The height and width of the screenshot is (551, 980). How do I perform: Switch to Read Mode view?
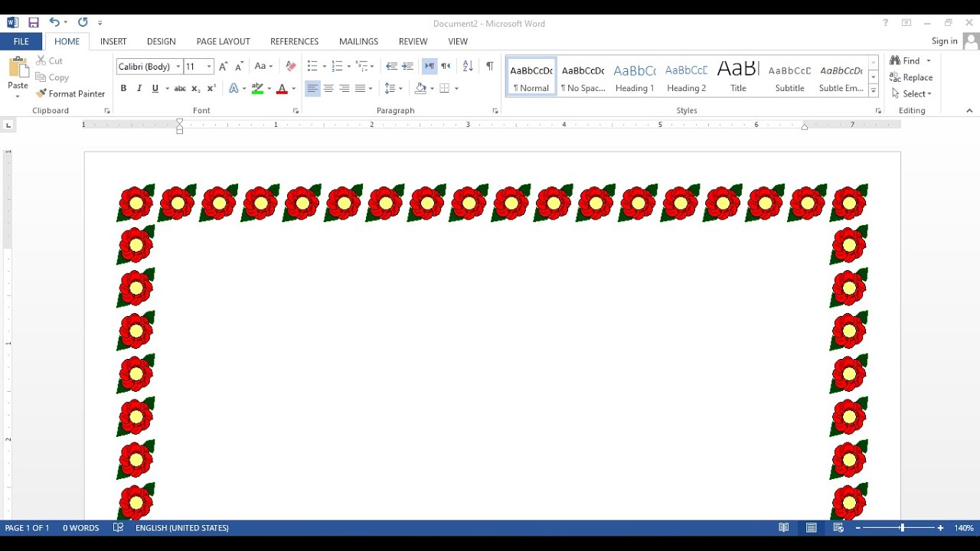pos(783,527)
